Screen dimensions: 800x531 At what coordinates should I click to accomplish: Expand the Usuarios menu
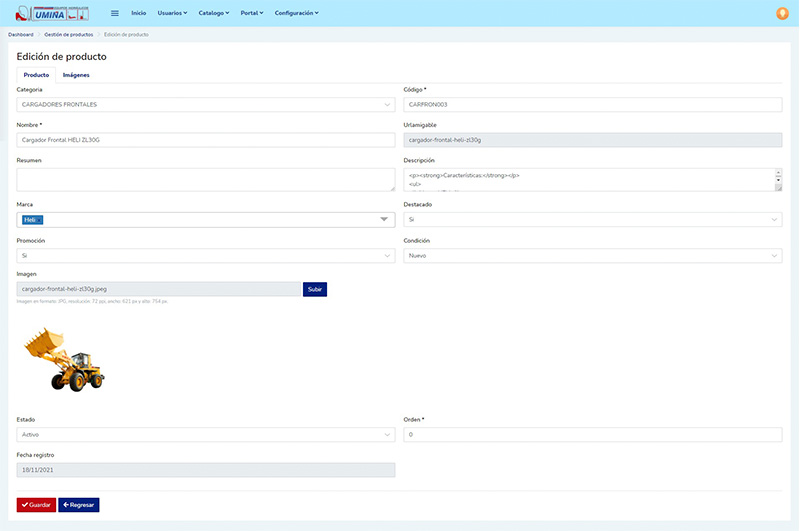tap(172, 13)
